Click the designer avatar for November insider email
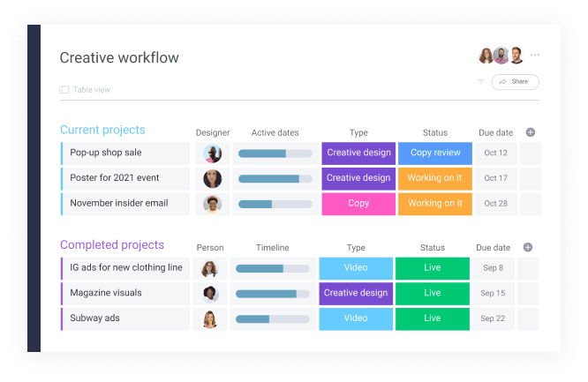Screen dimensions: 588x382 tap(213, 204)
